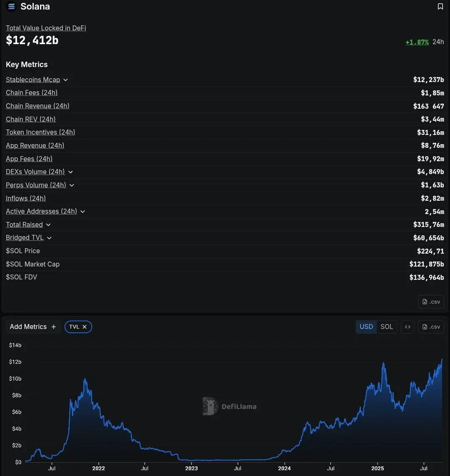Click the Chain REV (24h) label
This screenshot has width=450, height=476.
(31, 119)
